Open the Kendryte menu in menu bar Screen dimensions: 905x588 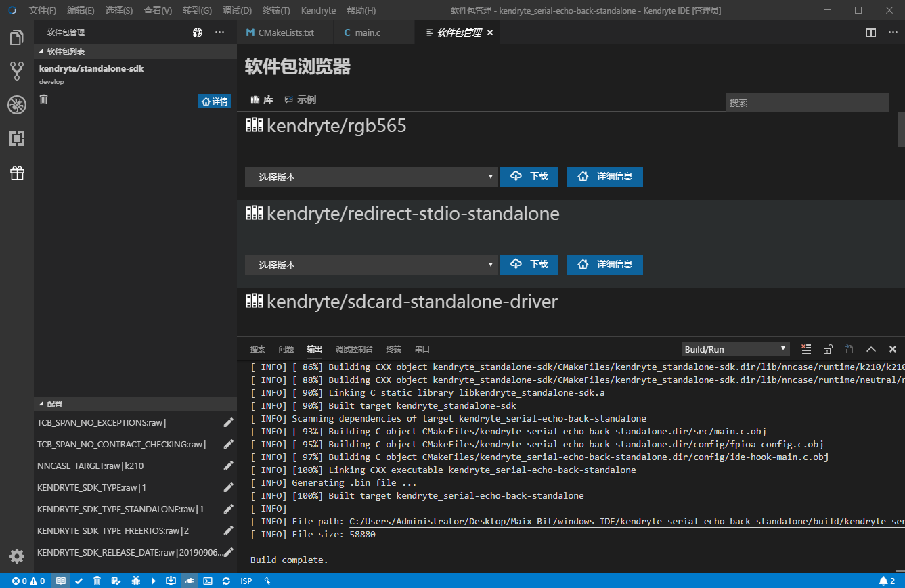(318, 11)
